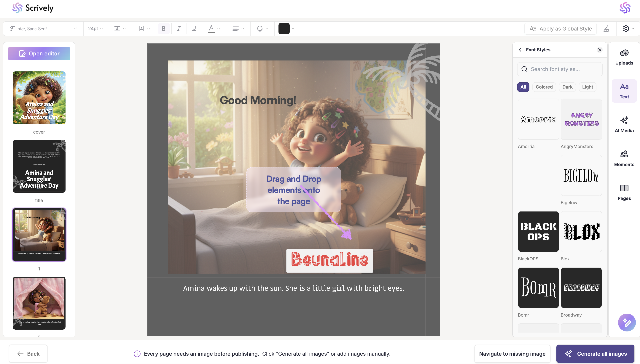Screen dimensions: 640x364
Task: Toggle bold formatting
Action: [x=163, y=29]
